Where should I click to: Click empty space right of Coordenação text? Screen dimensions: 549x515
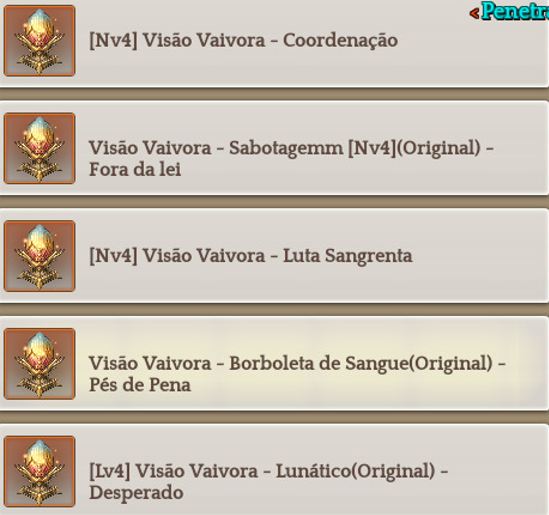[x=469, y=46]
